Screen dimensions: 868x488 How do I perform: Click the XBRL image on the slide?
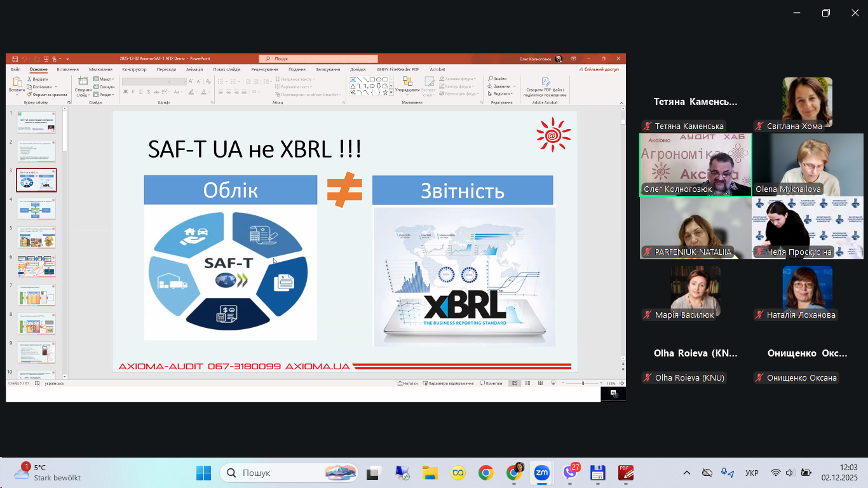pos(465,277)
